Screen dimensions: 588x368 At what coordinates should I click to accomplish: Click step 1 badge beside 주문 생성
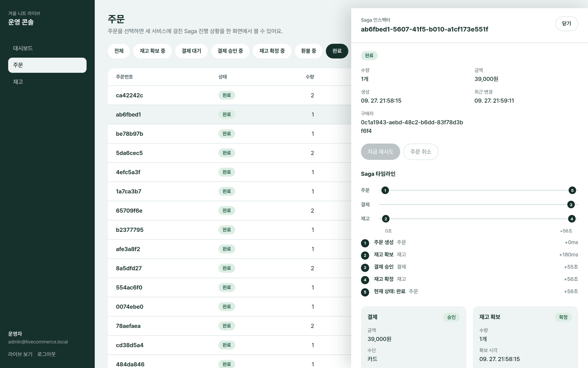pyautogui.click(x=365, y=243)
